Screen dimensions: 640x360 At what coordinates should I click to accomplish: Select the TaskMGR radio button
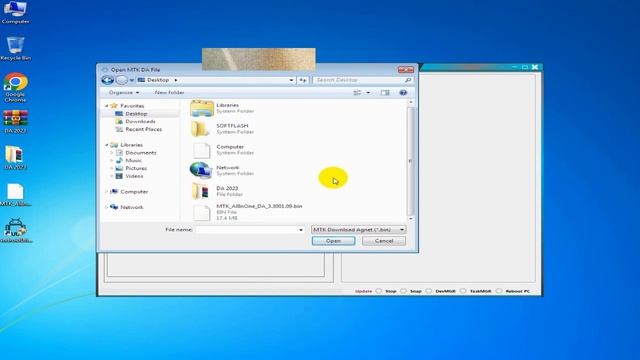point(463,291)
